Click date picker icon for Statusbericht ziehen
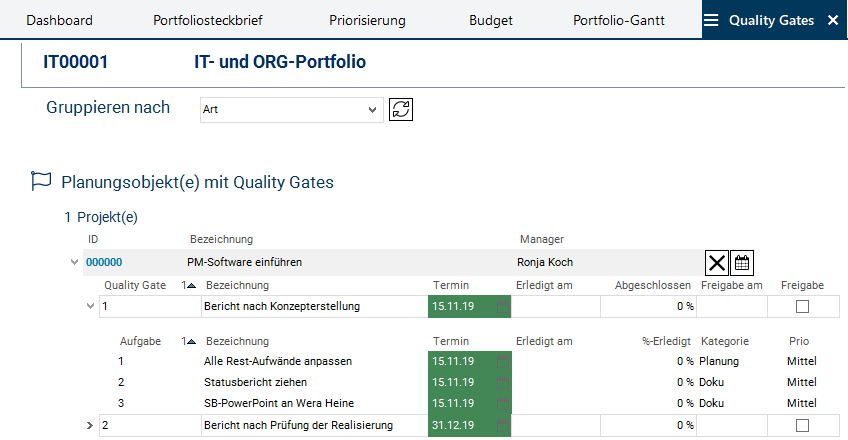848x440 pixels. (502, 382)
